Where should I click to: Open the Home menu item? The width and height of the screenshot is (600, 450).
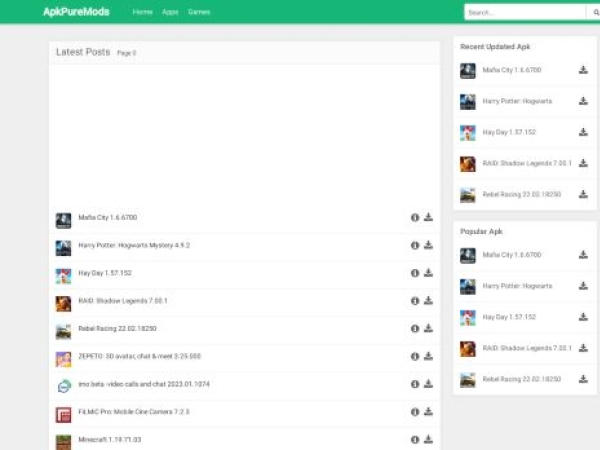coord(143,12)
